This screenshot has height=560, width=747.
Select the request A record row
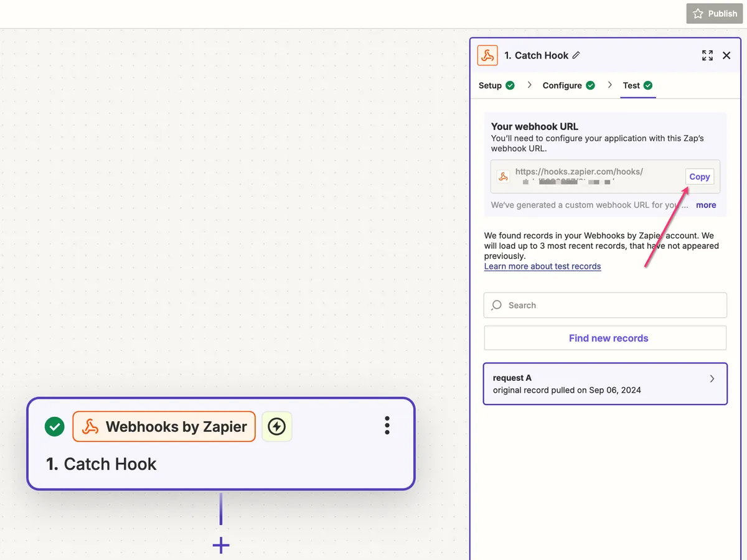pyautogui.click(x=605, y=384)
